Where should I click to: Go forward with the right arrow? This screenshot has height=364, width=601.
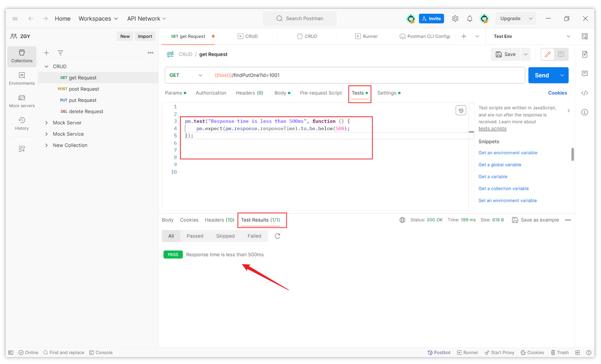point(45,19)
